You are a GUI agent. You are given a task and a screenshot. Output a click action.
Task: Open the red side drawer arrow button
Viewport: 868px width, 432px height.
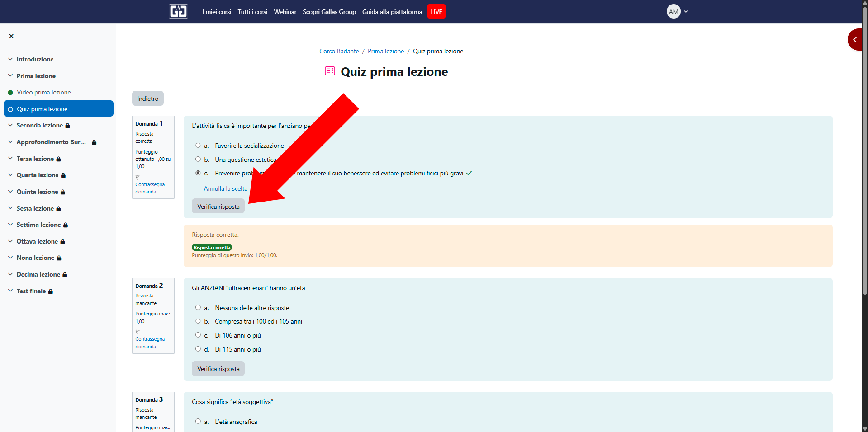(854, 40)
